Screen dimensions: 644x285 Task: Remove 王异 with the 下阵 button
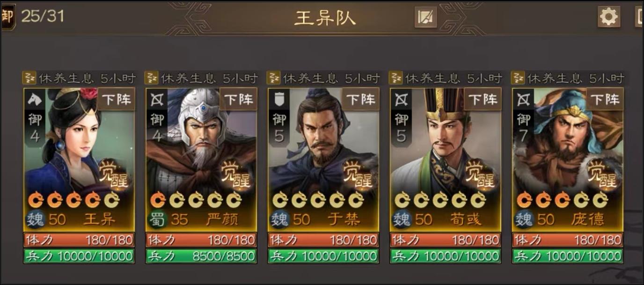click(x=116, y=99)
